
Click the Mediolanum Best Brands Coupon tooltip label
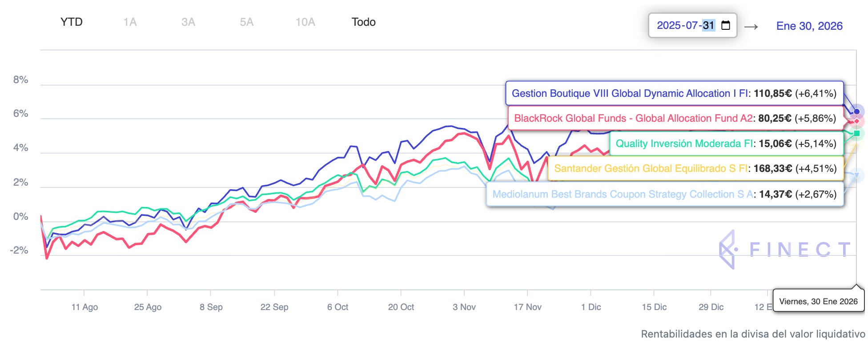(x=665, y=194)
